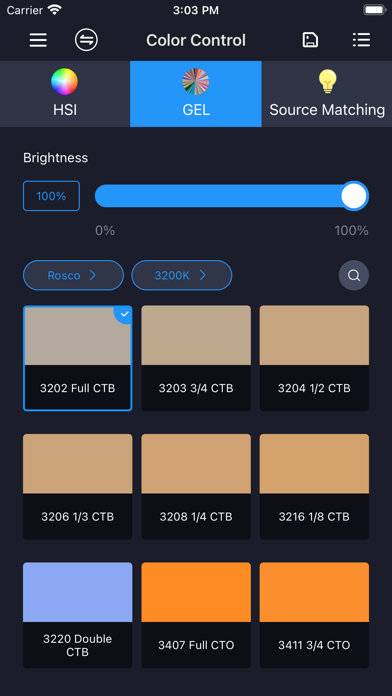Tap the search magnifier icon
Image resolution: width=392 pixels, height=696 pixels.
(x=354, y=275)
